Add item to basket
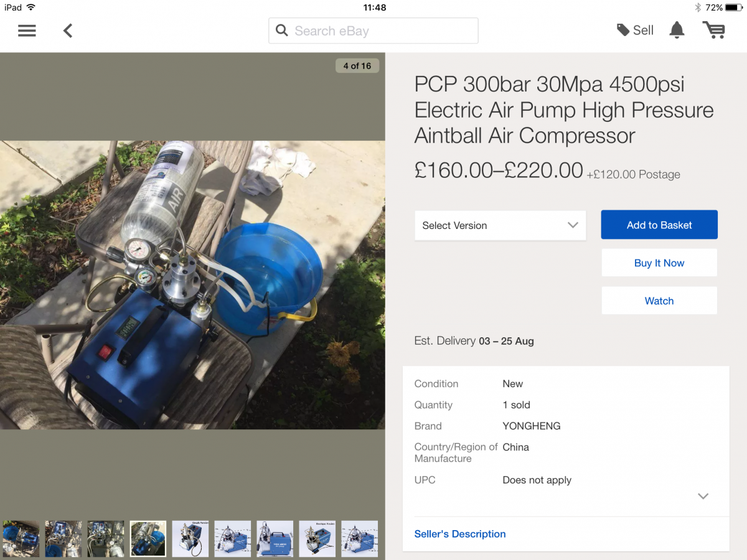The width and height of the screenshot is (747, 560). (x=659, y=225)
